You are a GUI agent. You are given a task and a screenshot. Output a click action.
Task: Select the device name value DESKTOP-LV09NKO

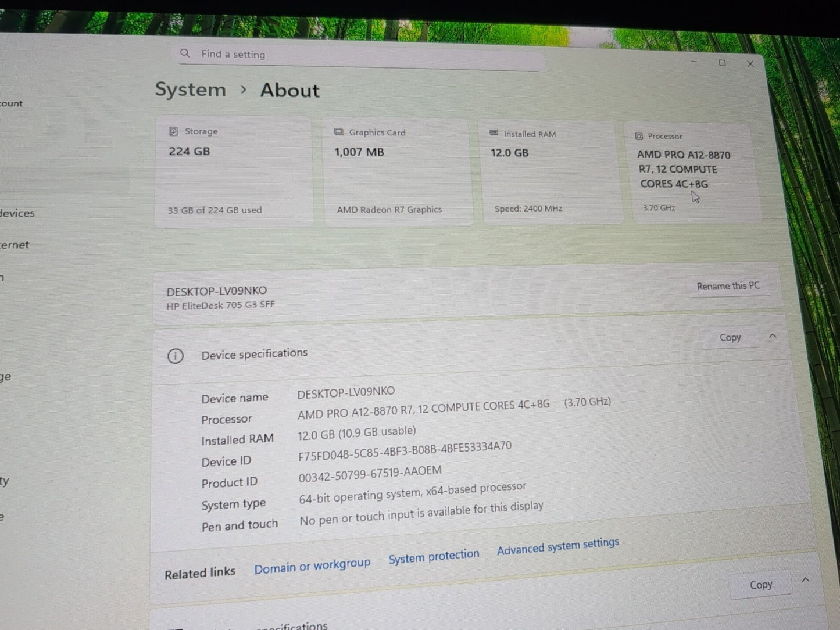[x=346, y=393]
